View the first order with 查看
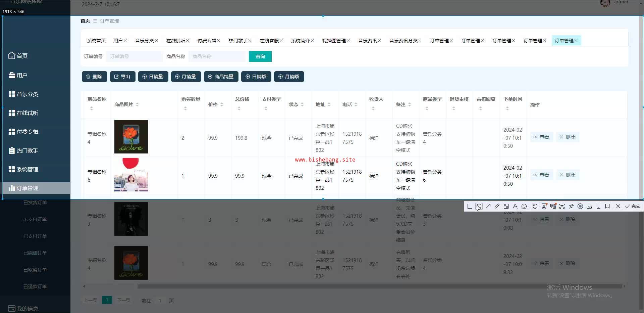The height and width of the screenshot is (313, 644). [x=541, y=137]
